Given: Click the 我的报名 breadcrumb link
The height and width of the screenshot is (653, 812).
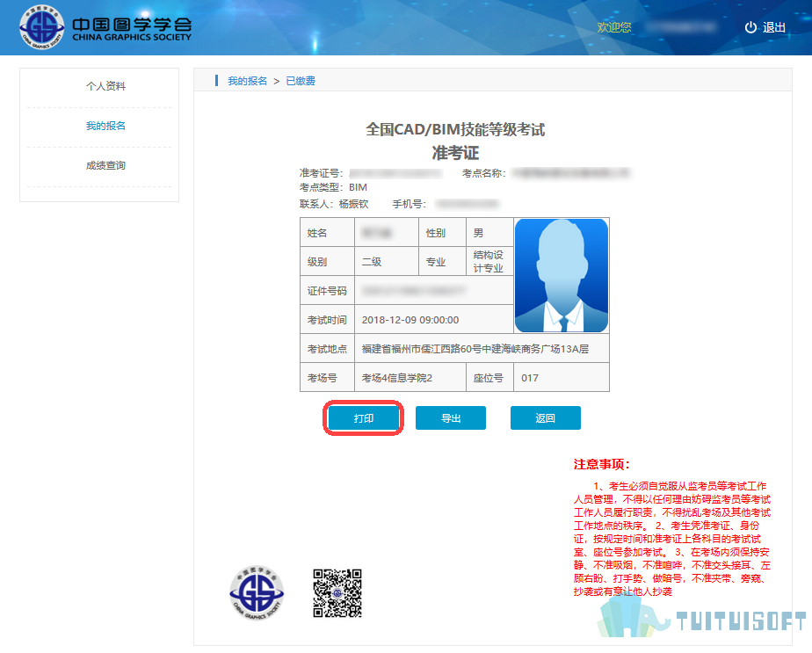Looking at the screenshot, I should coord(248,81).
